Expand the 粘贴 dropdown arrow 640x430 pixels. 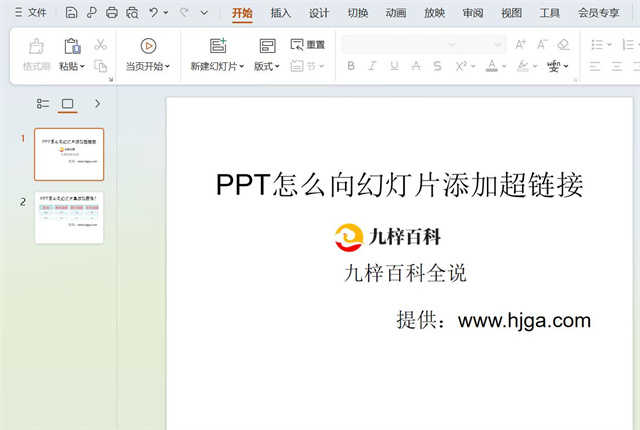point(82,66)
